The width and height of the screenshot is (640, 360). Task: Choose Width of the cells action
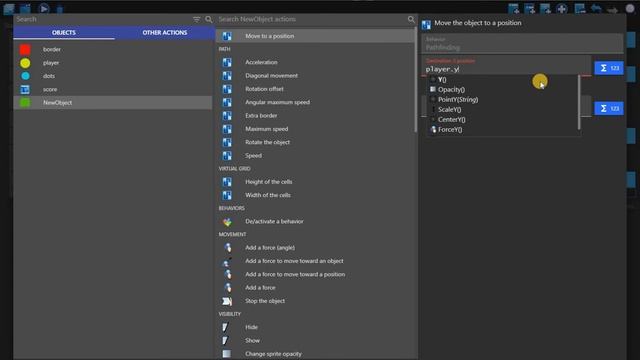pos(315,195)
